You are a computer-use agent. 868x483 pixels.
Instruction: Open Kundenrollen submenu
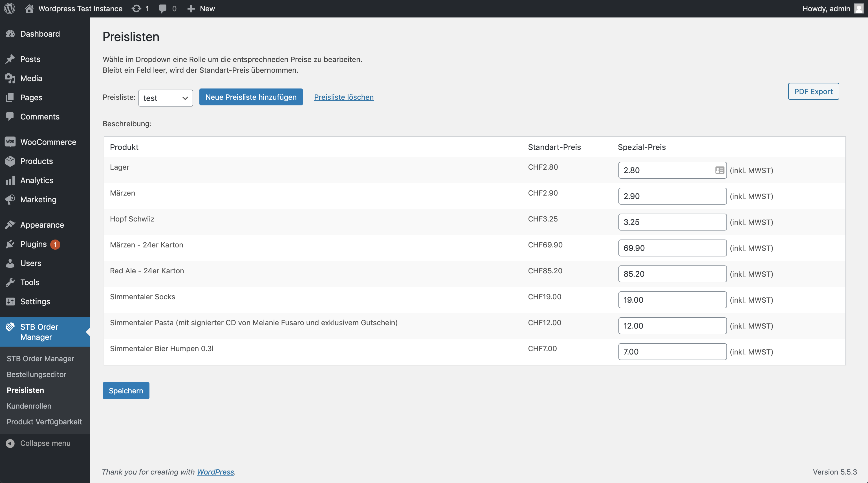pyautogui.click(x=29, y=406)
